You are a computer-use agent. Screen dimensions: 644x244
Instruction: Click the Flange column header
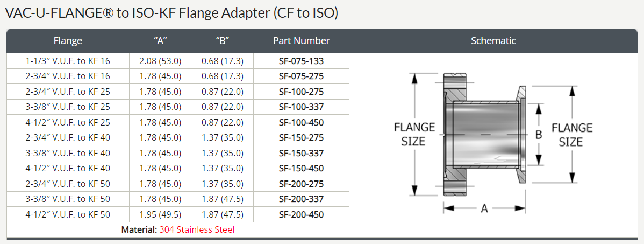pos(68,41)
